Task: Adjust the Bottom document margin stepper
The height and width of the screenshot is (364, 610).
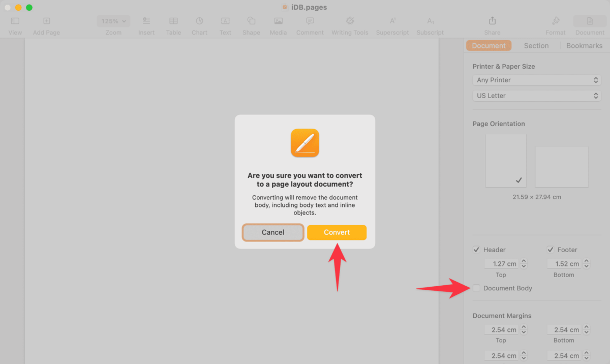Action: [587, 329]
